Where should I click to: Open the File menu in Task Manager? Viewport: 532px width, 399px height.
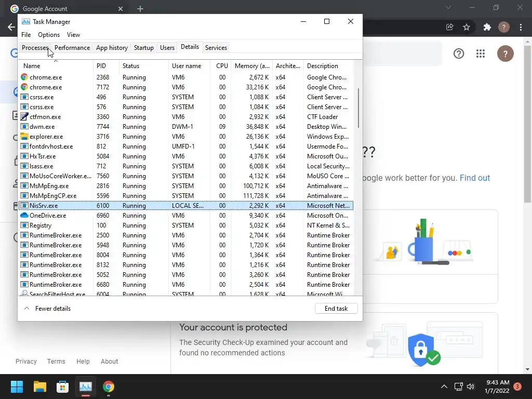[26, 35]
